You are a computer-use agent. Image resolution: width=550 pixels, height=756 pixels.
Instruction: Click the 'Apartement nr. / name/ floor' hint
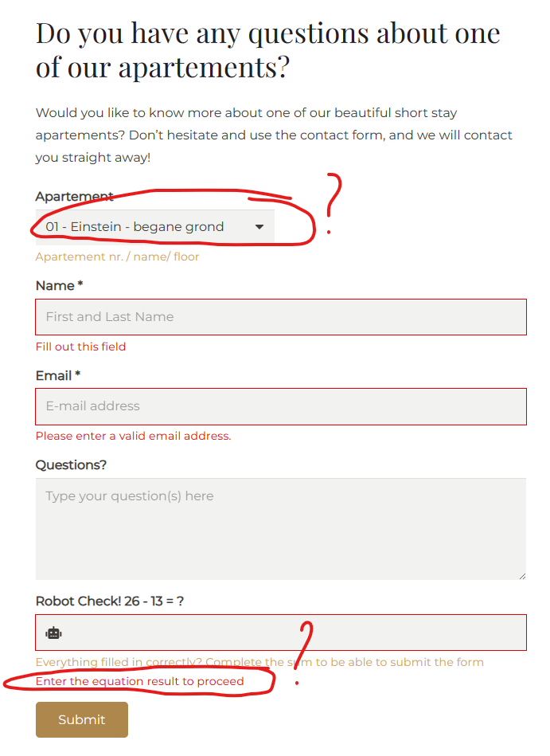click(x=117, y=257)
